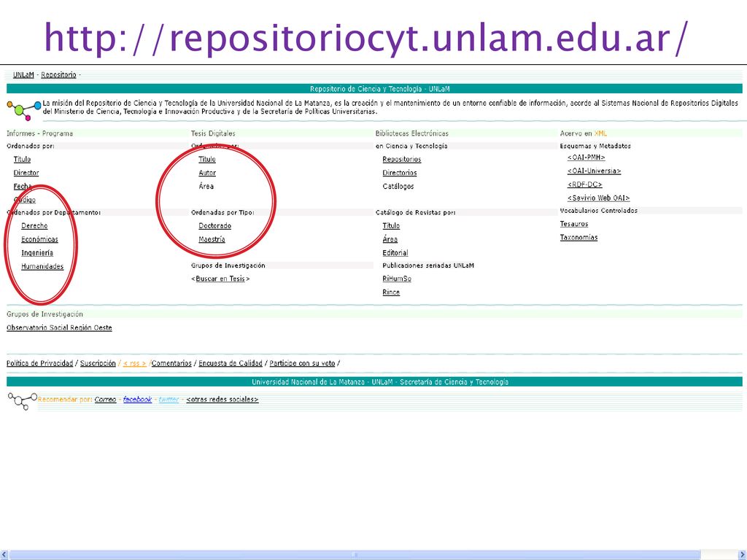Open the Ingeniería department link

(x=37, y=253)
